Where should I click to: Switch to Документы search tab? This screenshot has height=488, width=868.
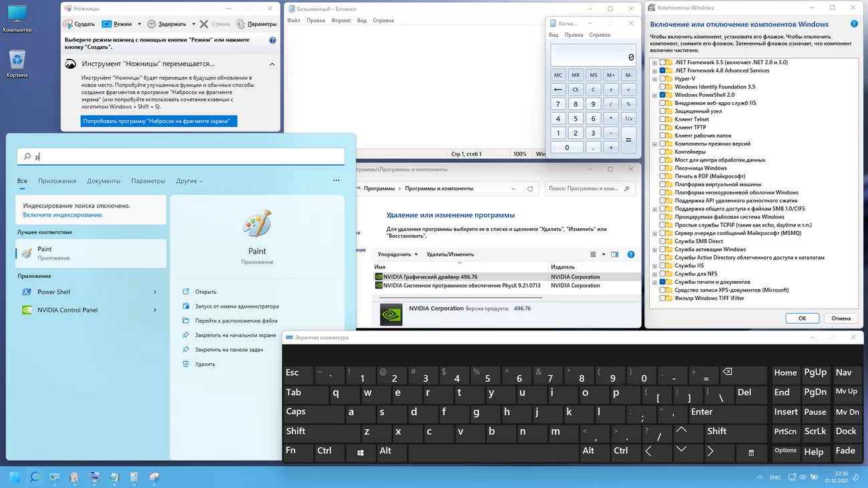(x=103, y=181)
